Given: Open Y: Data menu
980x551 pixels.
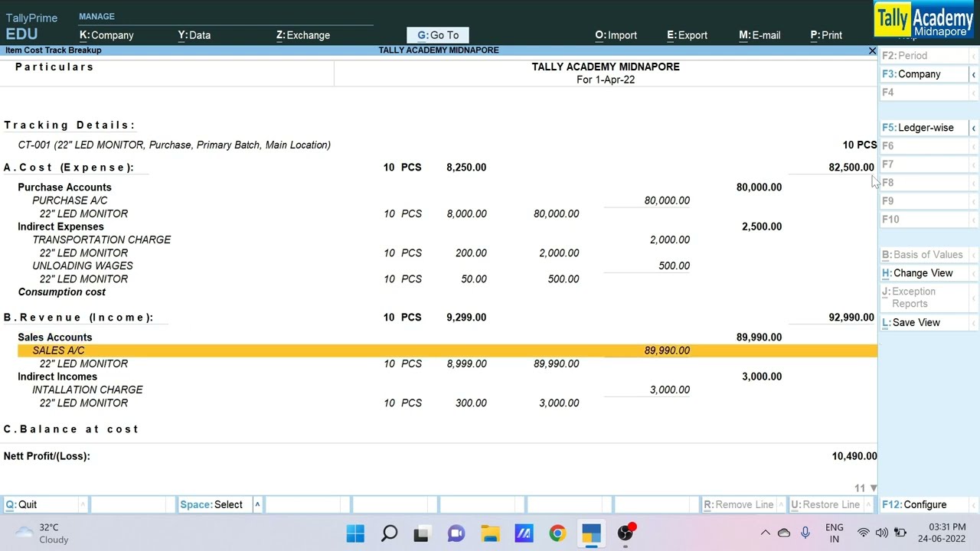Looking at the screenshot, I should point(194,35).
